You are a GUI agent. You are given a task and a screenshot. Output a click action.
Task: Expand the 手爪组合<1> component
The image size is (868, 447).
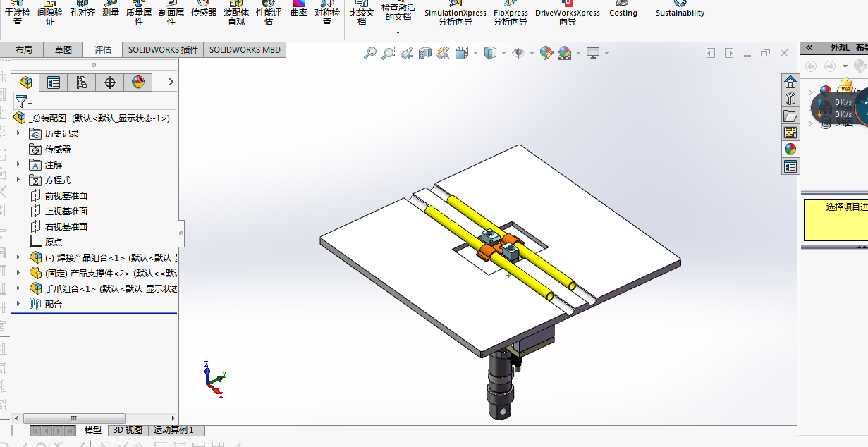click(x=18, y=288)
